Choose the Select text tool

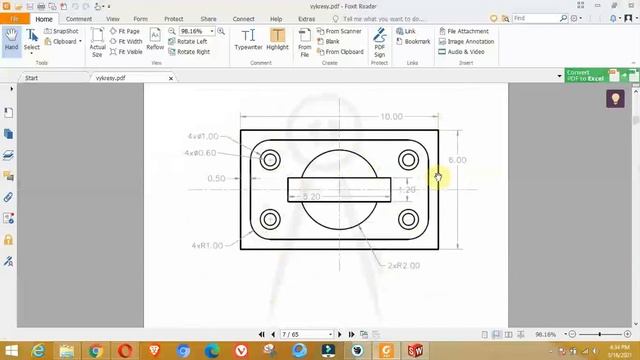(x=31, y=41)
